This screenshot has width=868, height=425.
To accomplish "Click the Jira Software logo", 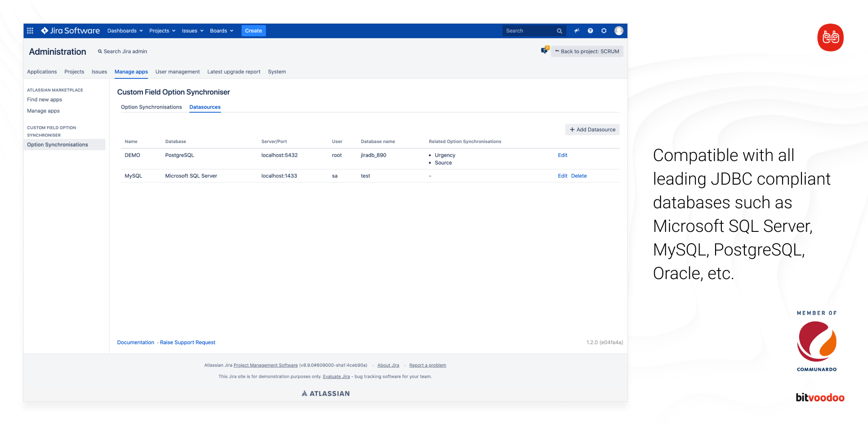I will click(70, 31).
